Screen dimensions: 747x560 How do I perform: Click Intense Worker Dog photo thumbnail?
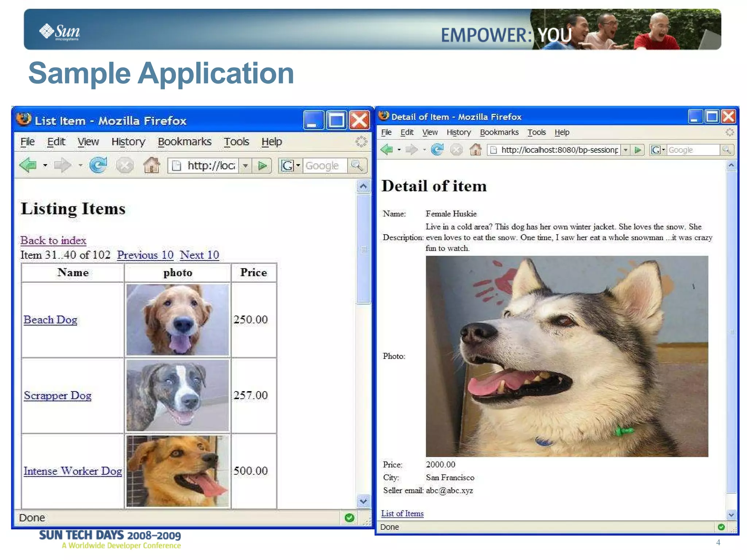[x=178, y=471]
